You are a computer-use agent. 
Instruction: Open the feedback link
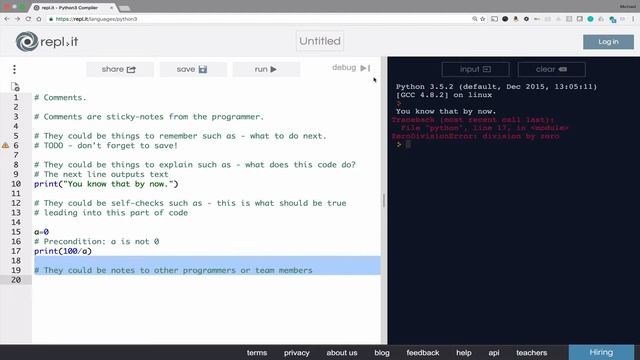(423, 353)
